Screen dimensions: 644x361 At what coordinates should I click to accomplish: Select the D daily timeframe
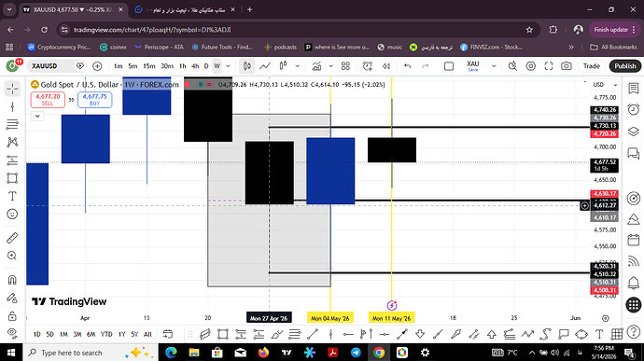point(206,65)
